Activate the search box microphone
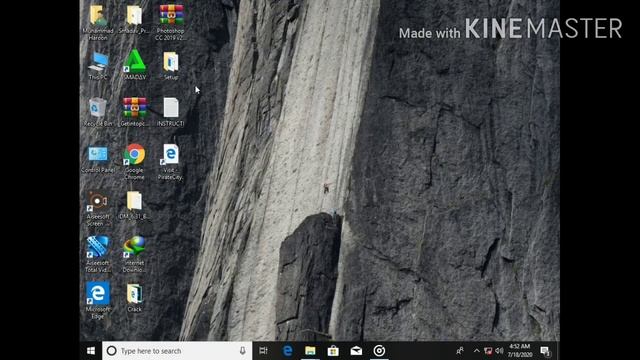Screen dimensions: 640x360 (242, 351)
